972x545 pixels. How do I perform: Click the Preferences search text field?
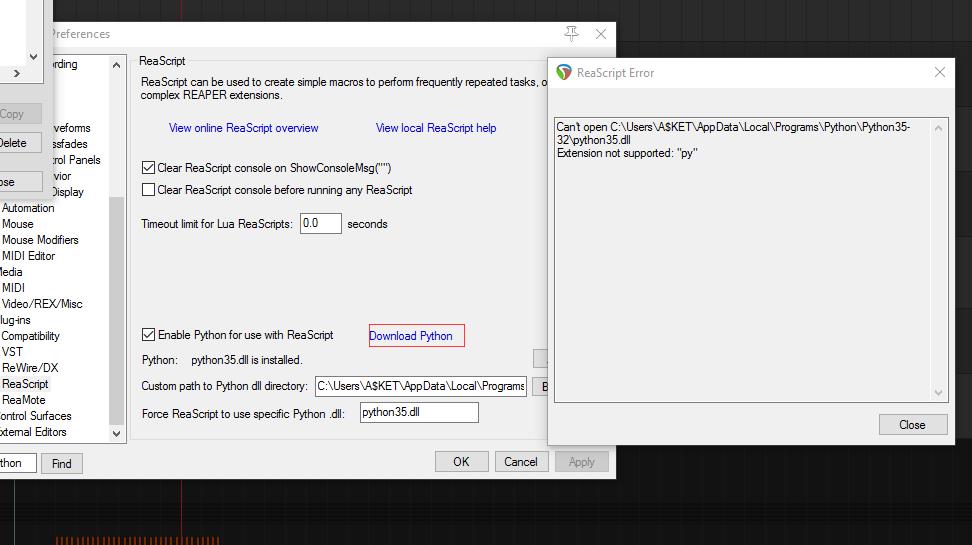coord(18,463)
